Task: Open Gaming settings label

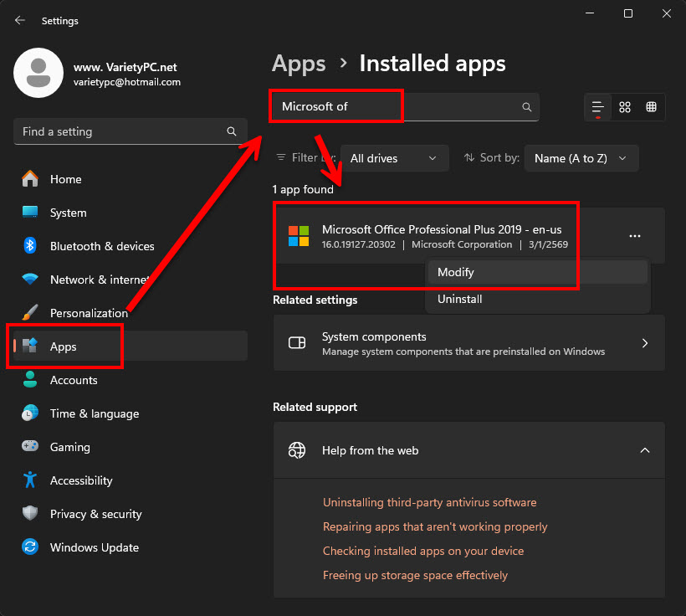Action: (70, 447)
